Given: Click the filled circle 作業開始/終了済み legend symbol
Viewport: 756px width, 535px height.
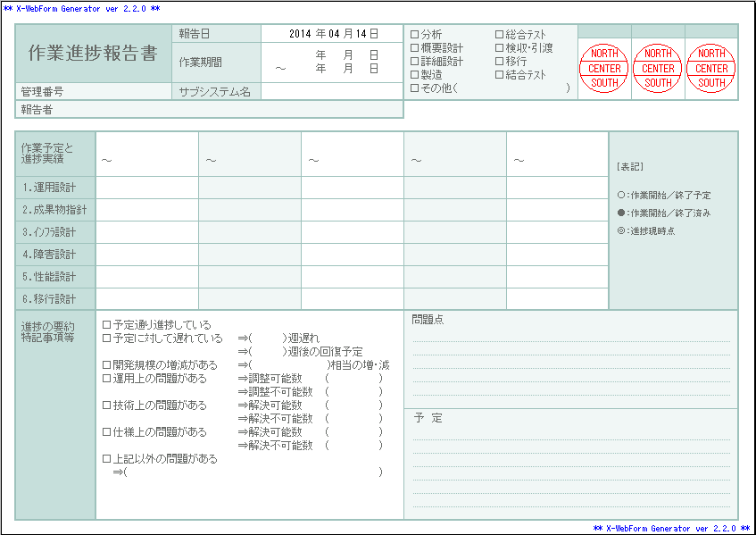Looking at the screenshot, I should click(x=621, y=213).
